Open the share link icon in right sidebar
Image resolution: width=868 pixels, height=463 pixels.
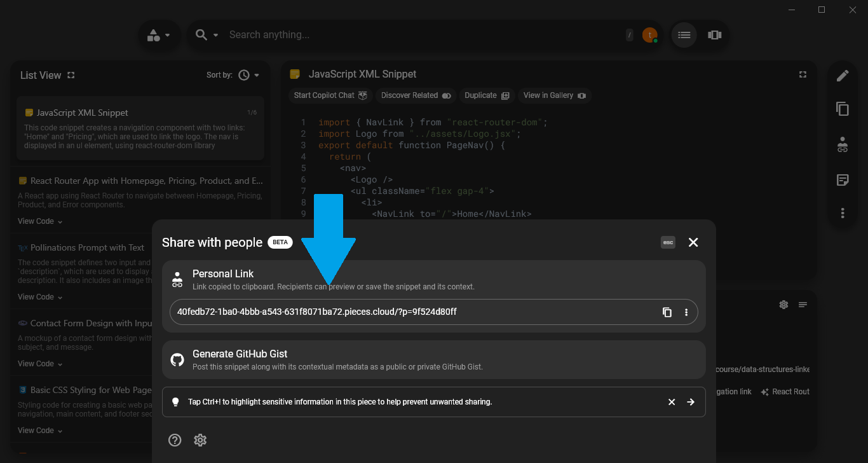pos(843,144)
